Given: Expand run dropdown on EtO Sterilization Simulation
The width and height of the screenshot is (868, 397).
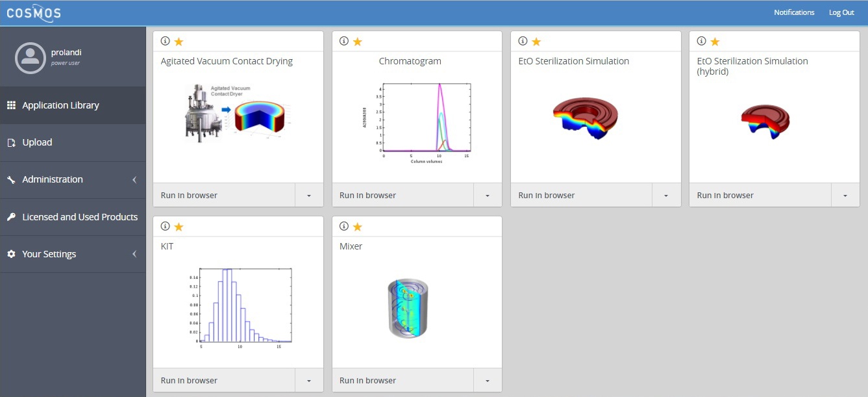Looking at the screenshot, I should tap(666, 195).
